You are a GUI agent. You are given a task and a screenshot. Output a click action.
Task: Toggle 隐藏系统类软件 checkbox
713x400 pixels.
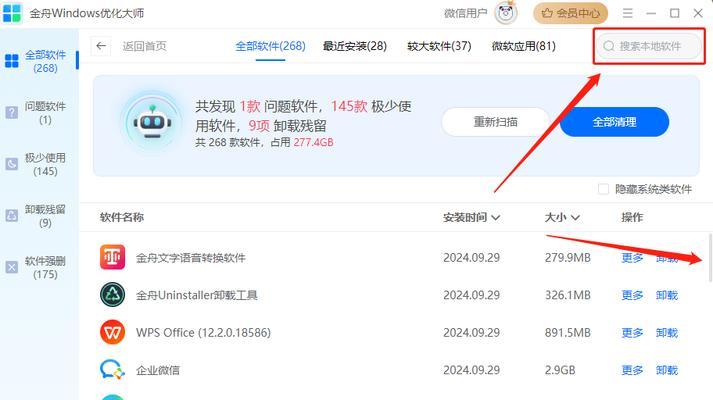pyautogui.click(x=603, y=189)
